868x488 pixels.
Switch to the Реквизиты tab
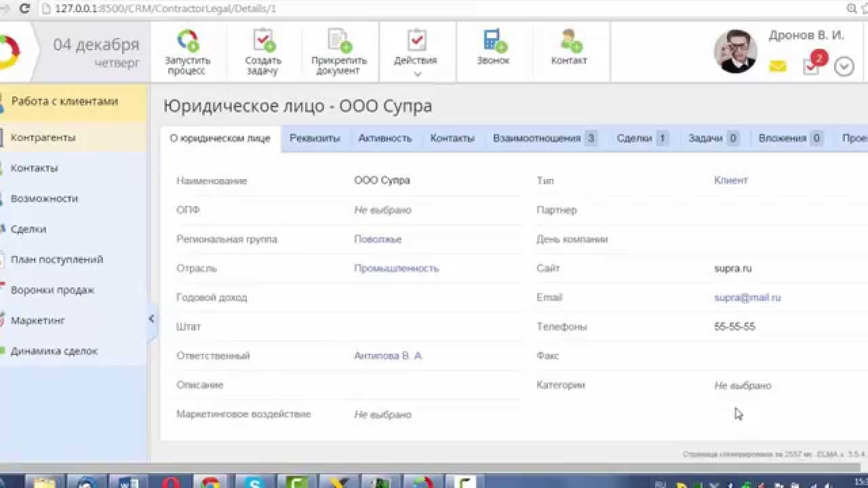315,138
